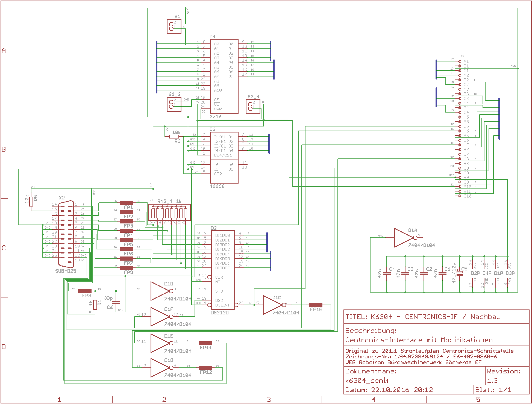Select the FP4 ferrite bead component

pyautogui.click(x=127, y=231)
